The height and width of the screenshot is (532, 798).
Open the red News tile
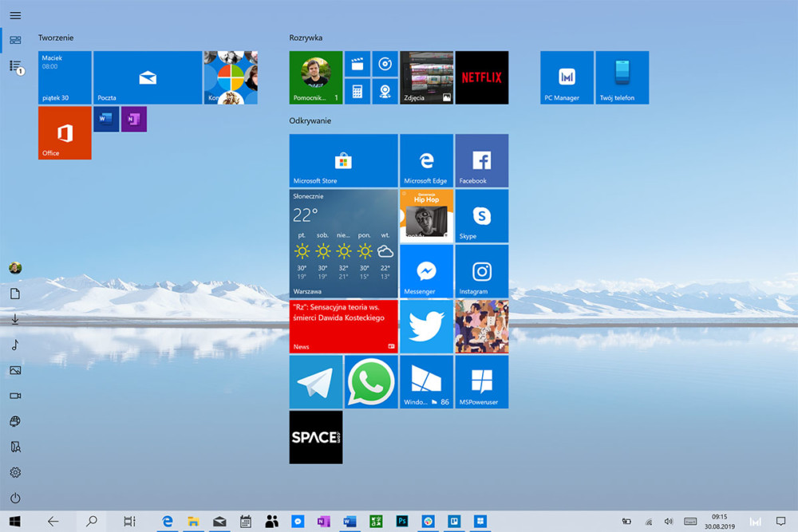tap(343, 326)
